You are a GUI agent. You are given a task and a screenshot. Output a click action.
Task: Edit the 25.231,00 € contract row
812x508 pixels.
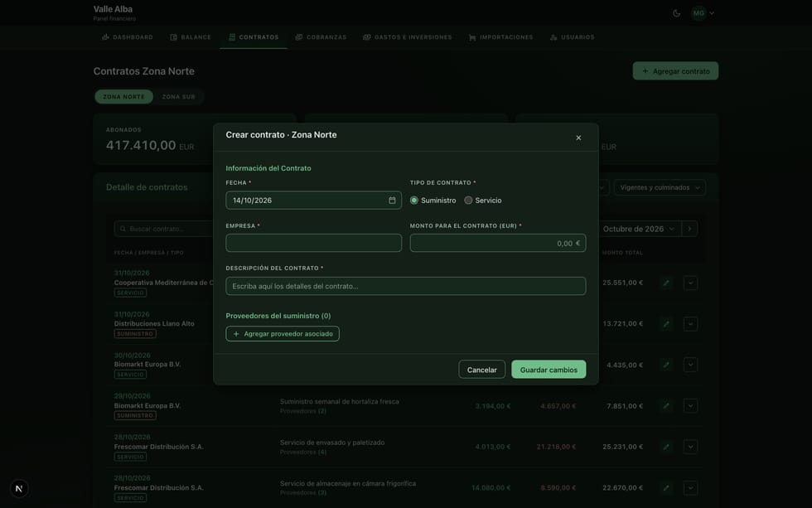pyautogui.click(x=666, y=447)
